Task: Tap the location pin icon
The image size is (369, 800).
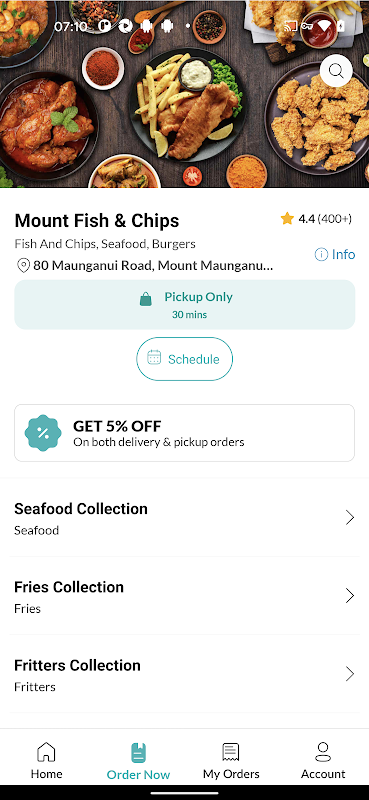Action: [23, 266]
